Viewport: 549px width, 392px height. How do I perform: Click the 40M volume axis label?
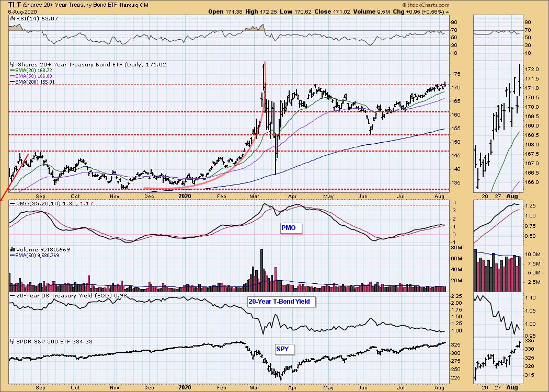(456, 270)
